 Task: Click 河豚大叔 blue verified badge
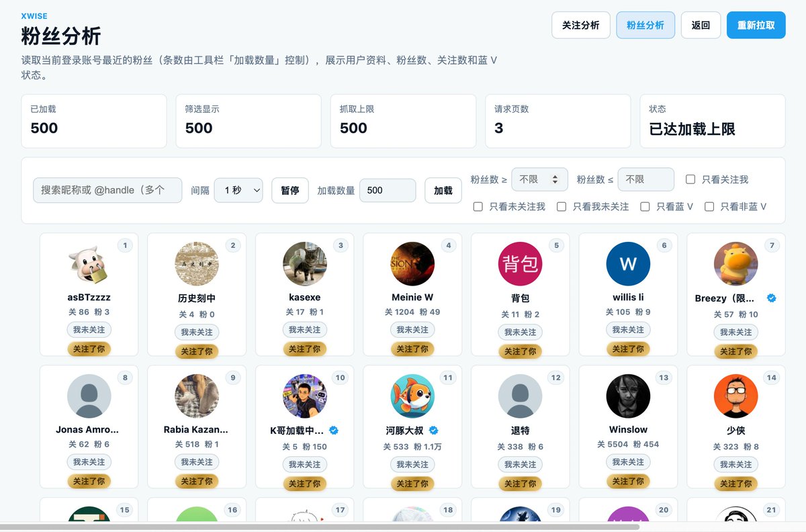point(433,430)
